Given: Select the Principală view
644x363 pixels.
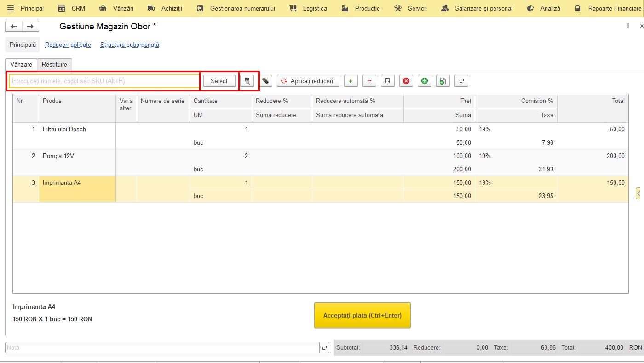Looking at the screenshot, I should point(23,45).
